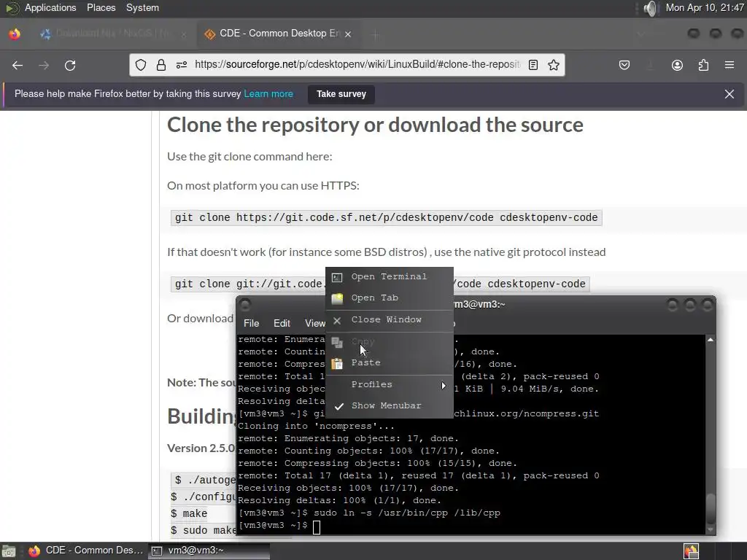Screen dimensions: 747x560
Task: Dismiss the Firefox survey notification bar
Action: 729,94
